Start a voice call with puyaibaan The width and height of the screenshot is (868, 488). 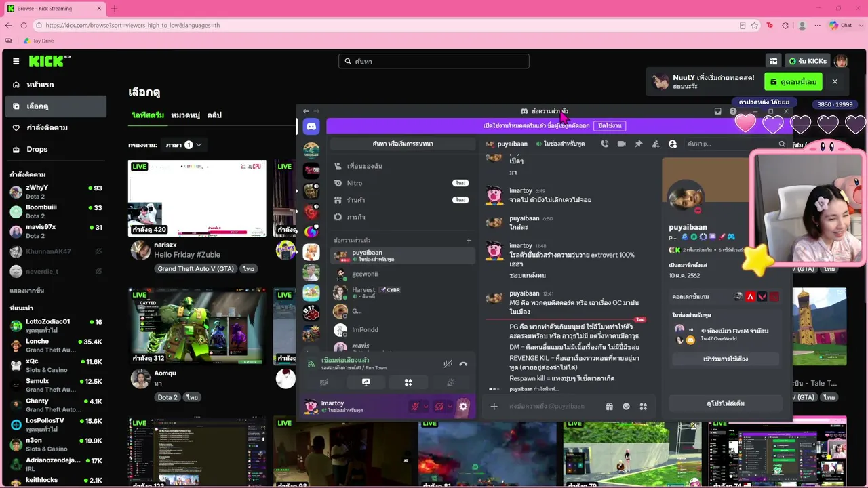tap(604, 144)
